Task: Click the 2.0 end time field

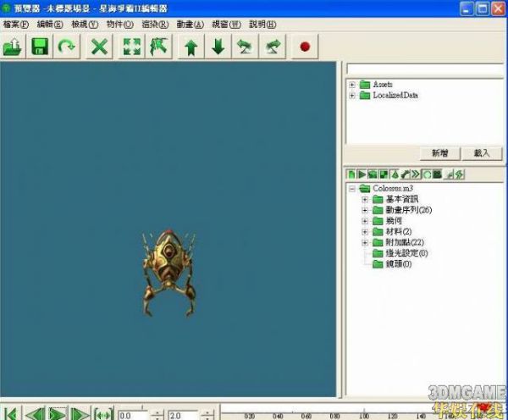Action: point(183,416)
